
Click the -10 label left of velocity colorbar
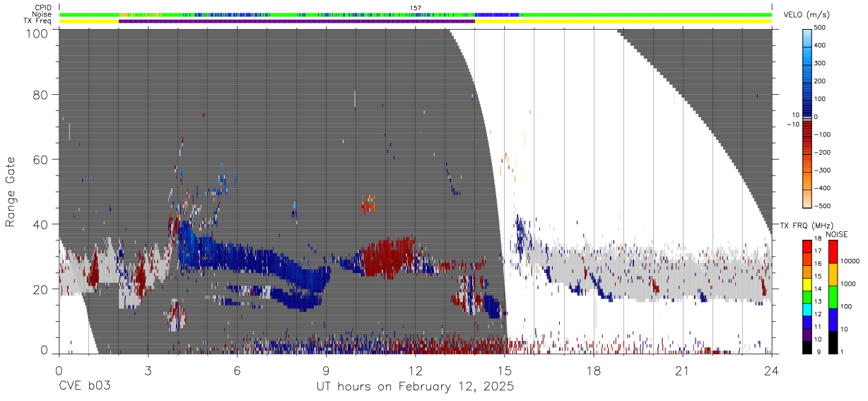(x=792, y=124)
